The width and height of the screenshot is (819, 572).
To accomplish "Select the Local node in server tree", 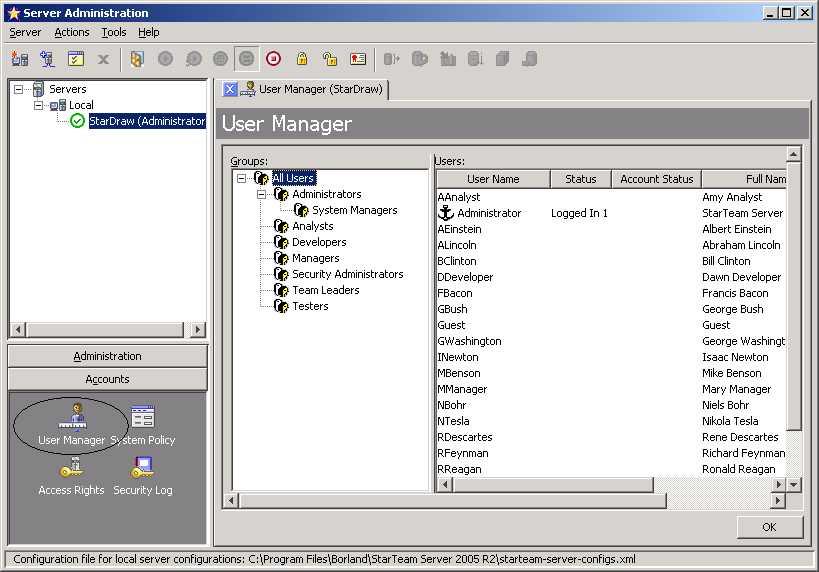I will (81, 105).
